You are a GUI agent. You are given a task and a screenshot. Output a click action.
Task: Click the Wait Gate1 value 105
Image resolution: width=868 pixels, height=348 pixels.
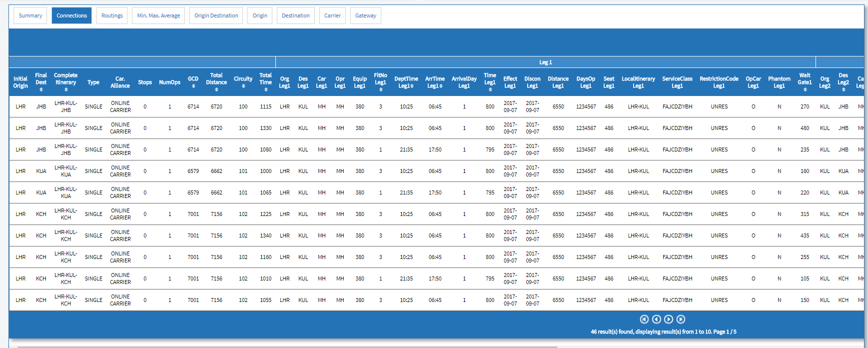coord(805,278)
